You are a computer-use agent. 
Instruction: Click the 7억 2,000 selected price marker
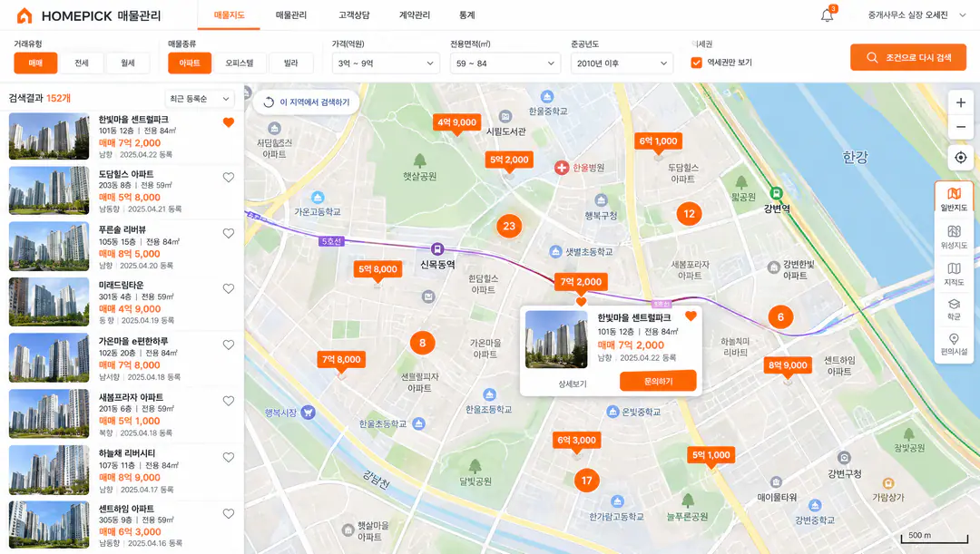coord(581,282)
